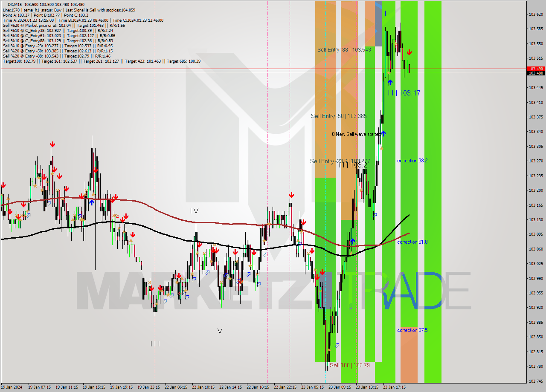The width and height of the screenshot is (546, 392).
Task: Click the 103.270 price axis label
Action: pos(536,161)
